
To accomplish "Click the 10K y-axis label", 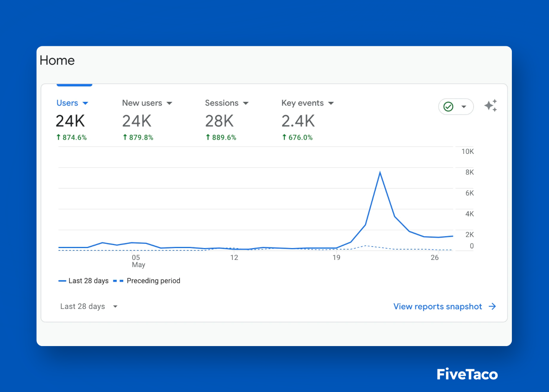I will [x=467, y=152].
